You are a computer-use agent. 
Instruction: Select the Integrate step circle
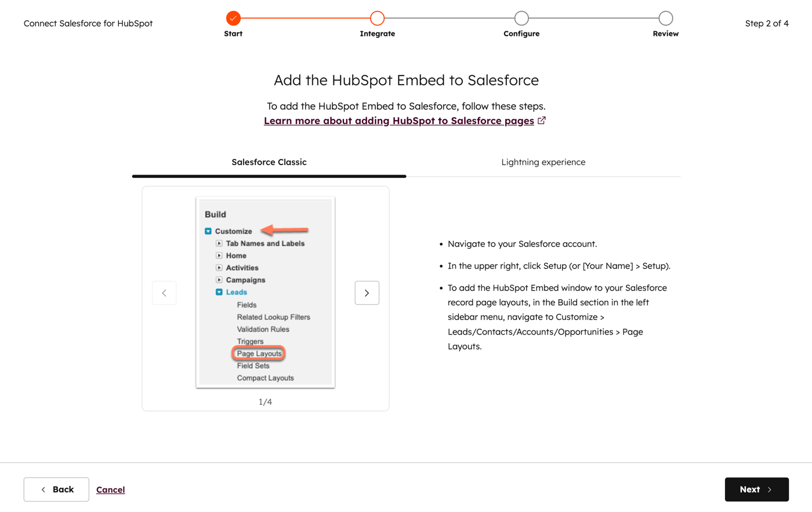point(377,18)
